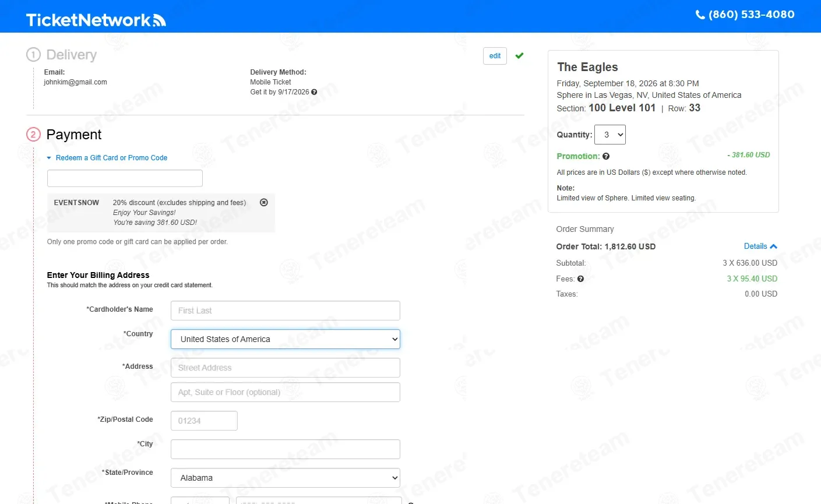Image resolution: width=821 pixels, height=504 pixels.
Task: Open Fees info question mark
Action: coord(580,279)
